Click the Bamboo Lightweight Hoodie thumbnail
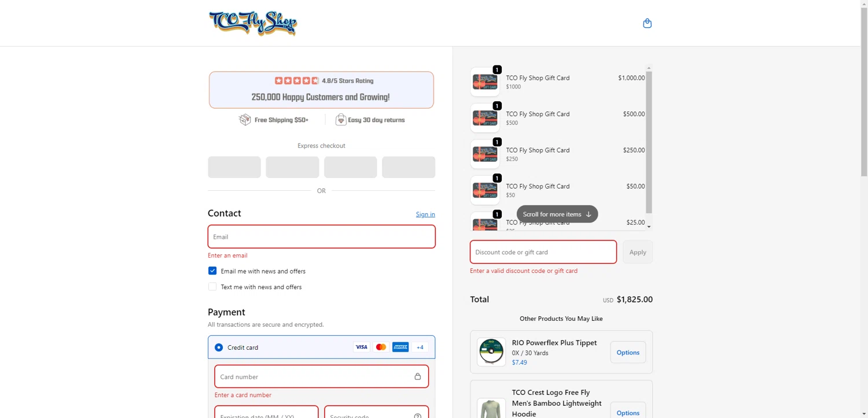The width and height of the screenshot is (868, 418). coord(491,408)
